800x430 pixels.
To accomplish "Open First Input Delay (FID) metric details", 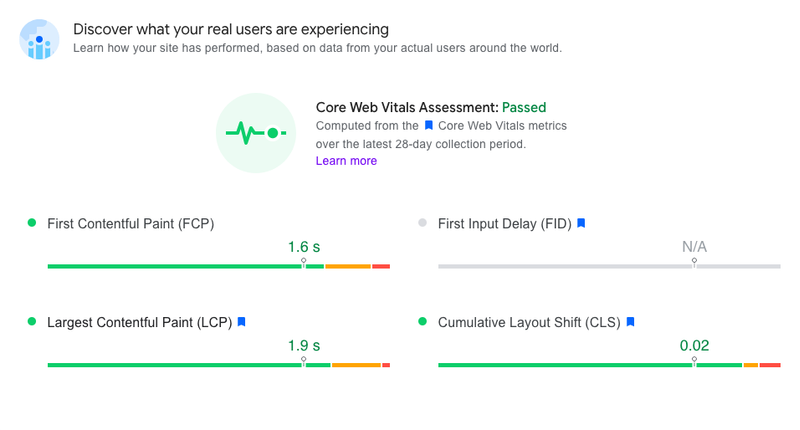I will point(505,223).
